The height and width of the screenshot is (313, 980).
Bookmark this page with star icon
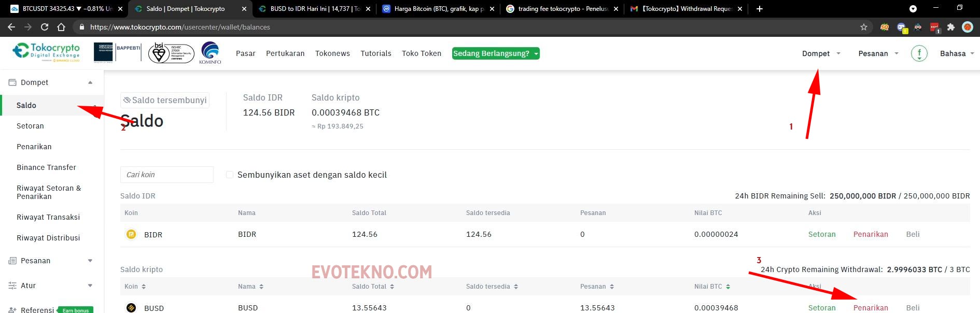864,27
